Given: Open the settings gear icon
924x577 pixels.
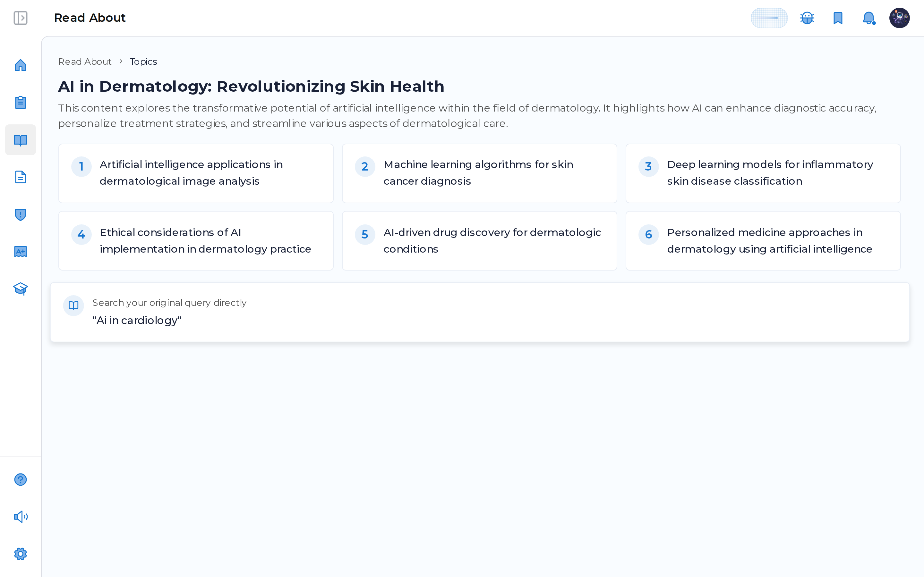Looking at the screenshot, I should point(20,554).
